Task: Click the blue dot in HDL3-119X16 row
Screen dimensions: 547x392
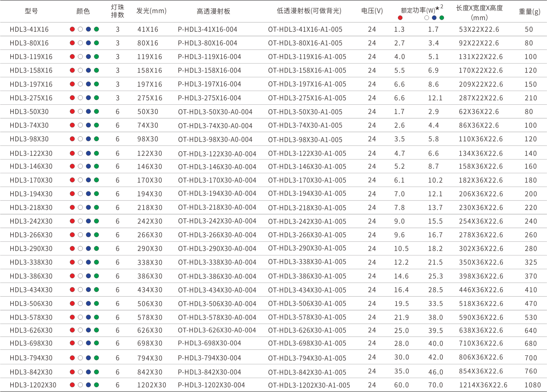Action: click(x=88, y=57)
